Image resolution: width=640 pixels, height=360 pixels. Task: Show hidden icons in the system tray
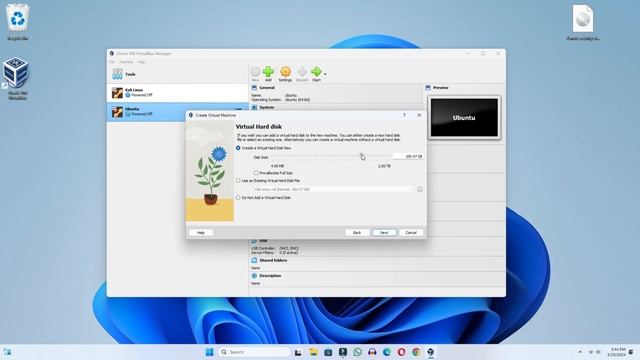tap(580, 352)
